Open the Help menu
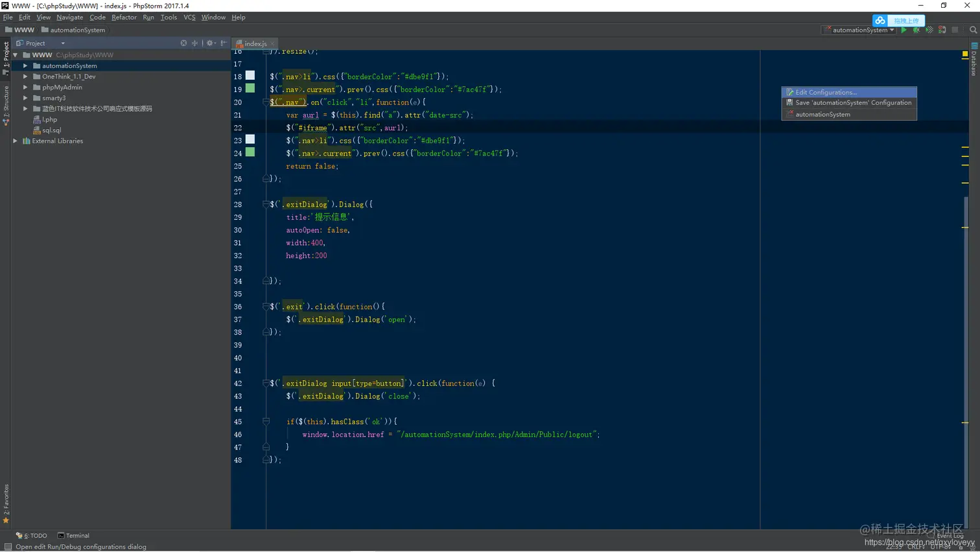Screen dimensions: 980x552 (239, 18)
